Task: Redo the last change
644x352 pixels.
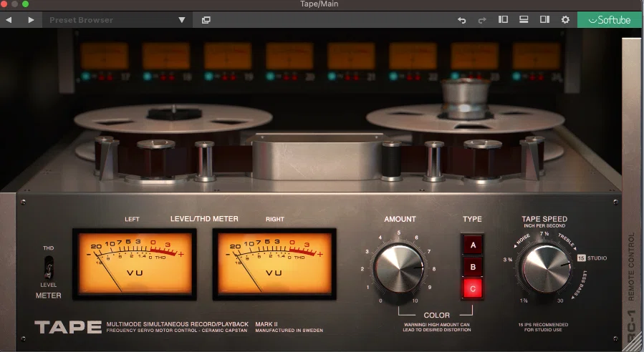Action: tap(482, 20)
